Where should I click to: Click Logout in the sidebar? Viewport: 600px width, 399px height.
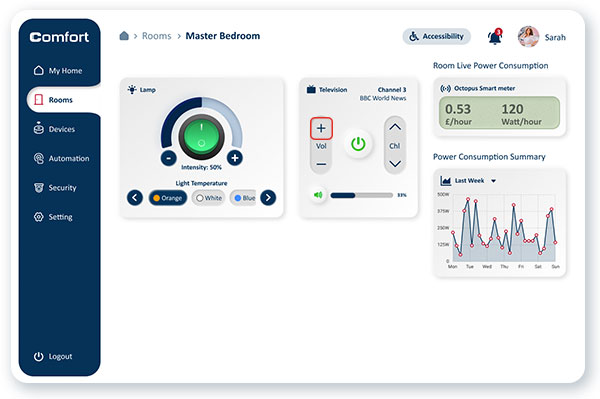click(x=53, y=356)
